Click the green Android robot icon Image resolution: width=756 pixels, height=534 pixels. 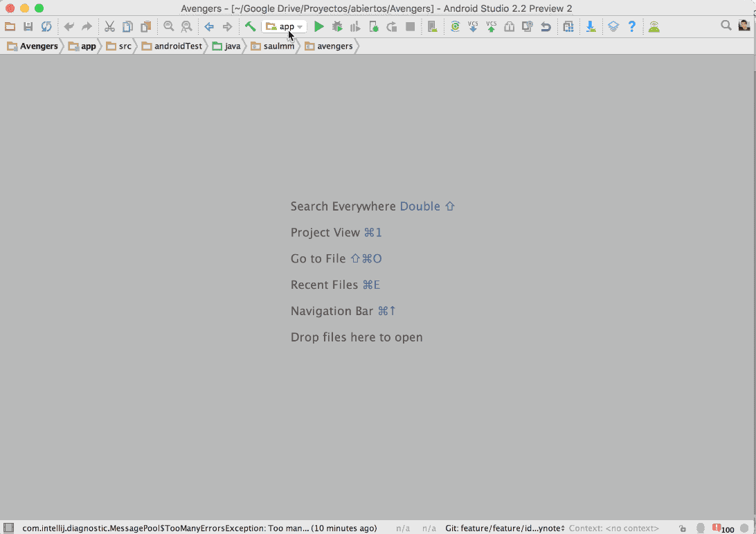coord(654,26)
